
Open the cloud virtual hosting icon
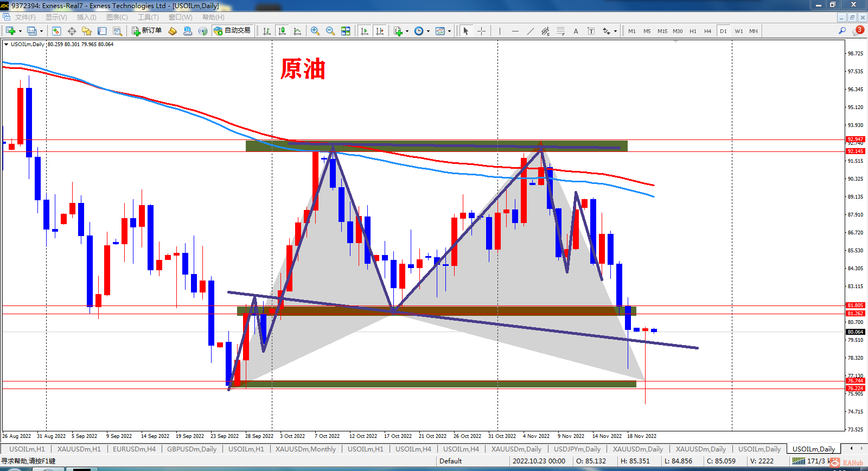click(x=188, y=31)
